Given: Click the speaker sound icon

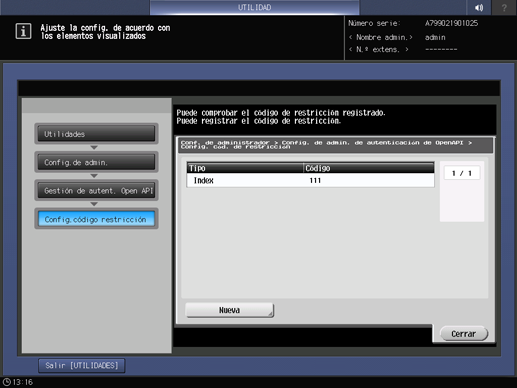Looking at the screenshot, I should [x=479, y=7].
